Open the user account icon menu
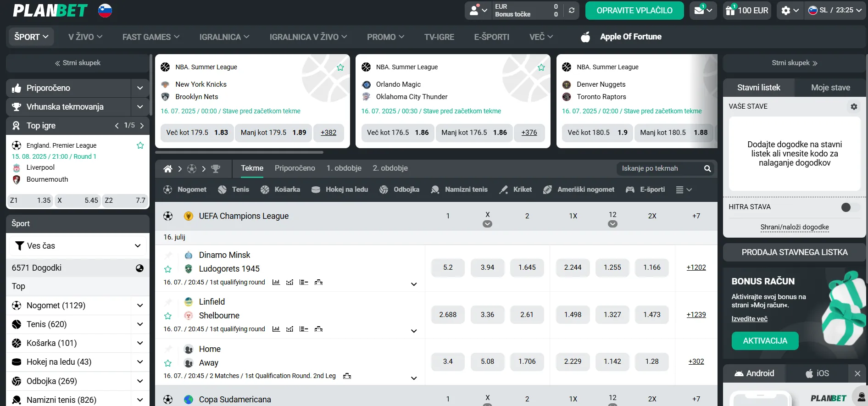868x406 pixels. point(478,10)
